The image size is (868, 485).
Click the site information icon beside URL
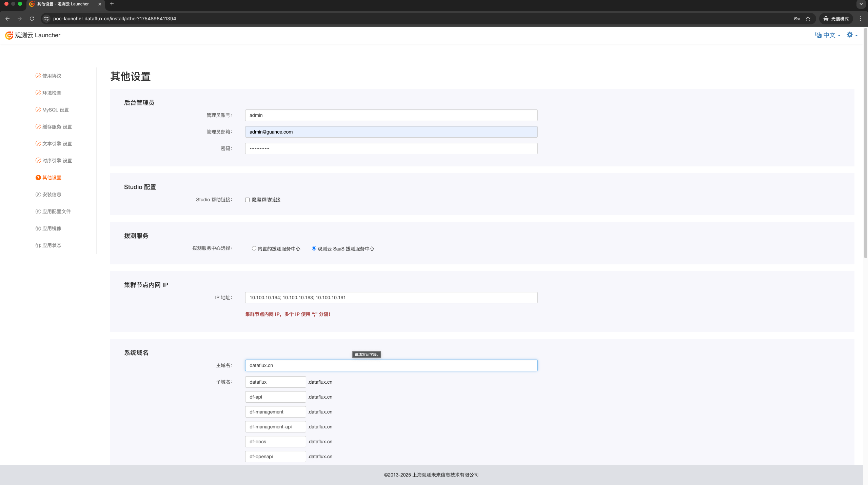(47, 19)
